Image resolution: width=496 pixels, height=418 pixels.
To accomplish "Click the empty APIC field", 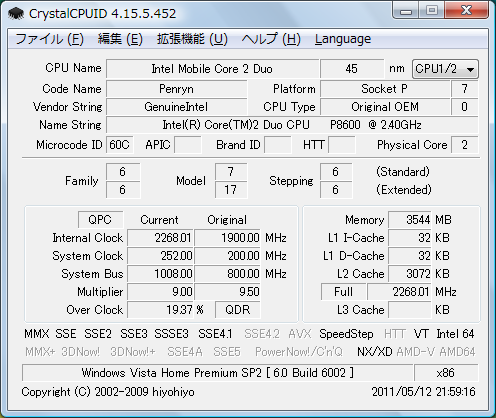I will [188, 145].
